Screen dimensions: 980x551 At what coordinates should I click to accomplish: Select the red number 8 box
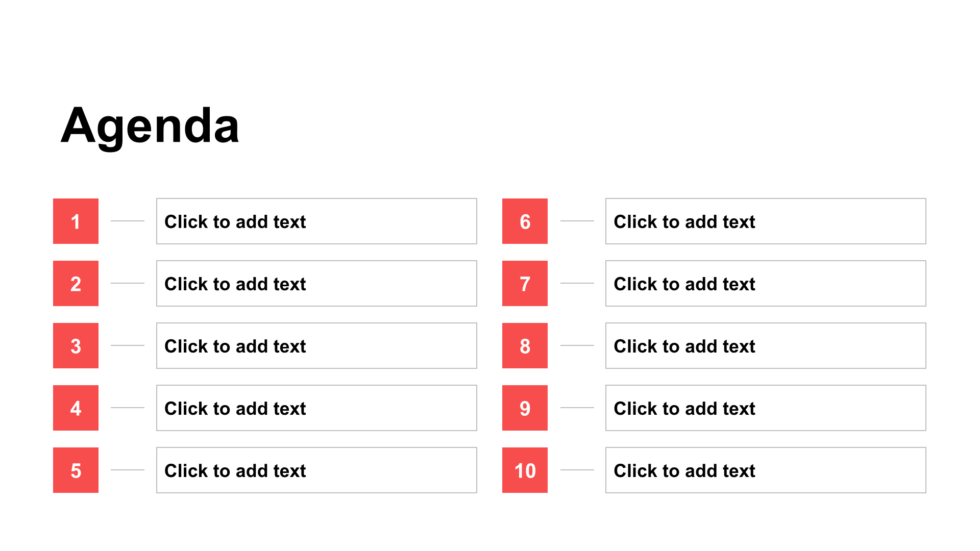coord(525,345)
